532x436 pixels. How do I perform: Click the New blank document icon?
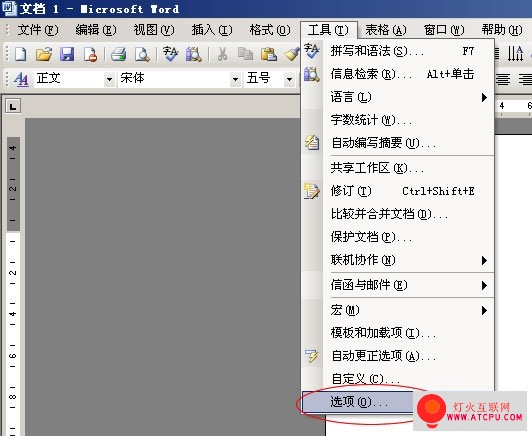coord(21,54)
